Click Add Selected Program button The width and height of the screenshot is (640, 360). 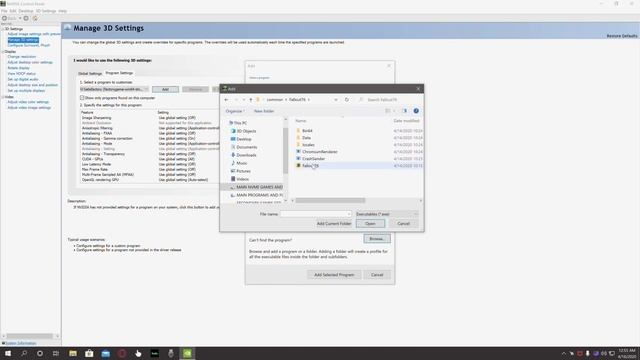tap(334, 275)
